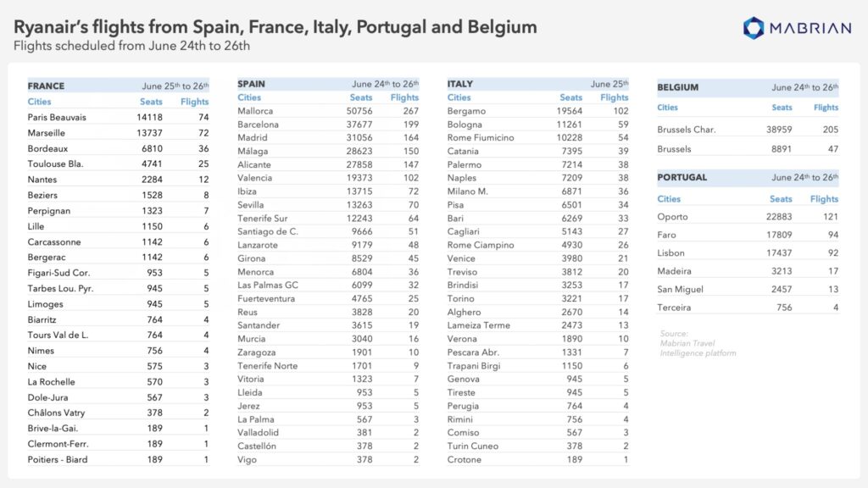Click the Paris Beauvais row

tap(119, 117)
